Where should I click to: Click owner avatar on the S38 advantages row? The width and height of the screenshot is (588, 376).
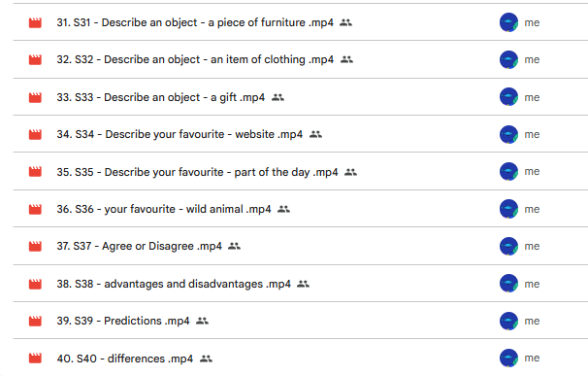pyautogui.click(x=508, y=284)
